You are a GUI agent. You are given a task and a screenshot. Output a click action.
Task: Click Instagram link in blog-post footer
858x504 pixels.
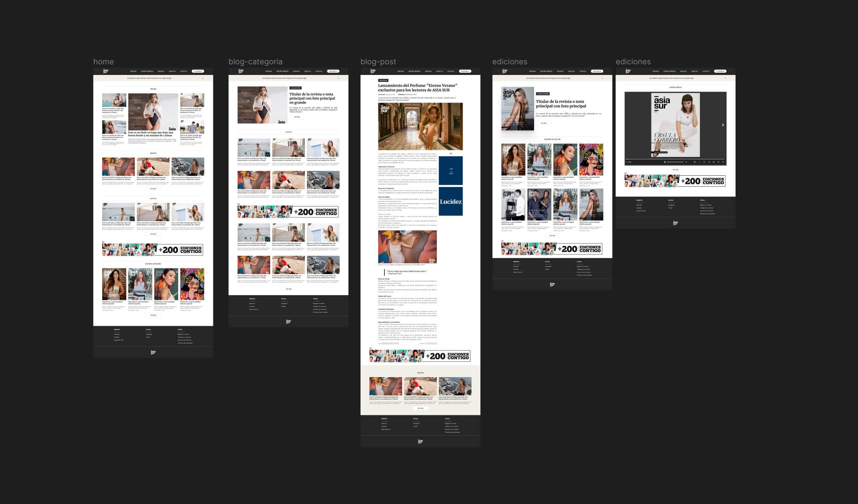pyautogui.click(x=416, y=423)
